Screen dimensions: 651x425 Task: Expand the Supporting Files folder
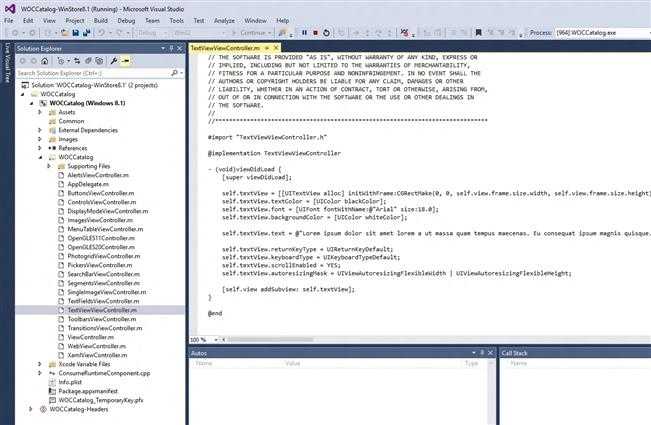tap(49, 166)
